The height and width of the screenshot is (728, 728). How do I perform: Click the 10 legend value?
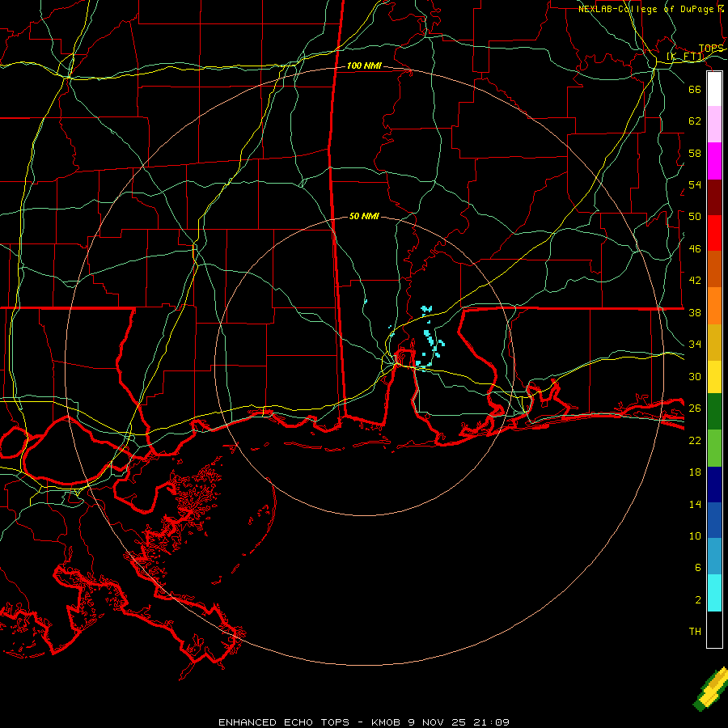[x=695, y=536]
